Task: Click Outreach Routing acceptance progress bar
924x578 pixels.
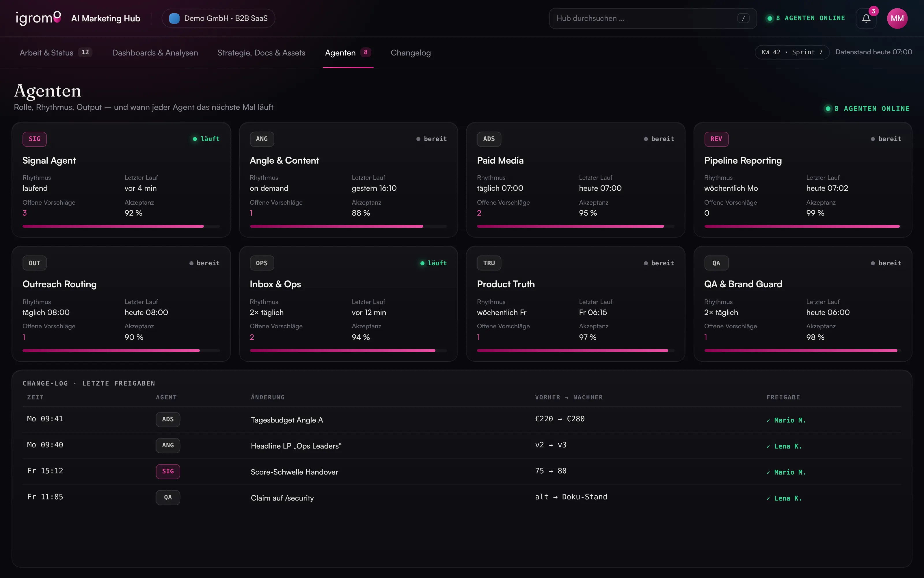Action: [121, 351]
